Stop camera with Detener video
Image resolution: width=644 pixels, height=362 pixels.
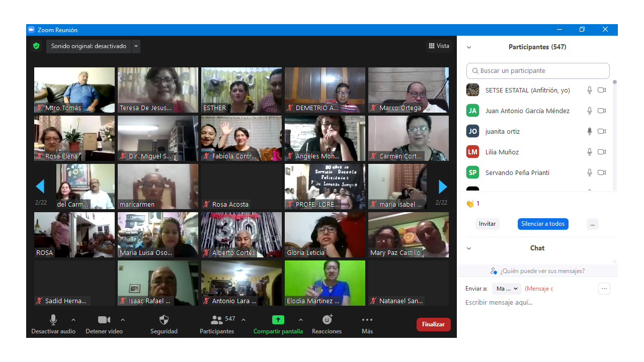tap(104, 324)
